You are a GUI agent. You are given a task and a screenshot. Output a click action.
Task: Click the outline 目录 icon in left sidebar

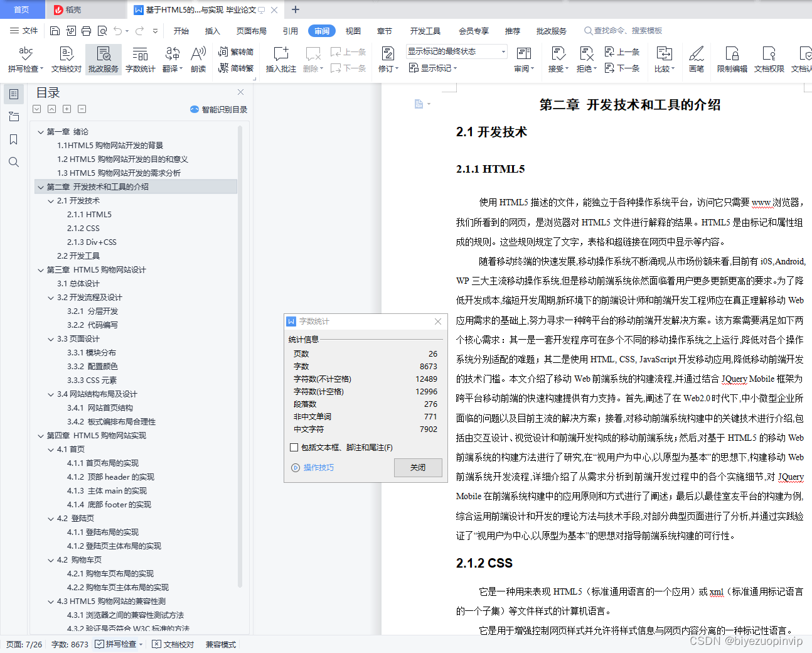click(x=13, y=94)
